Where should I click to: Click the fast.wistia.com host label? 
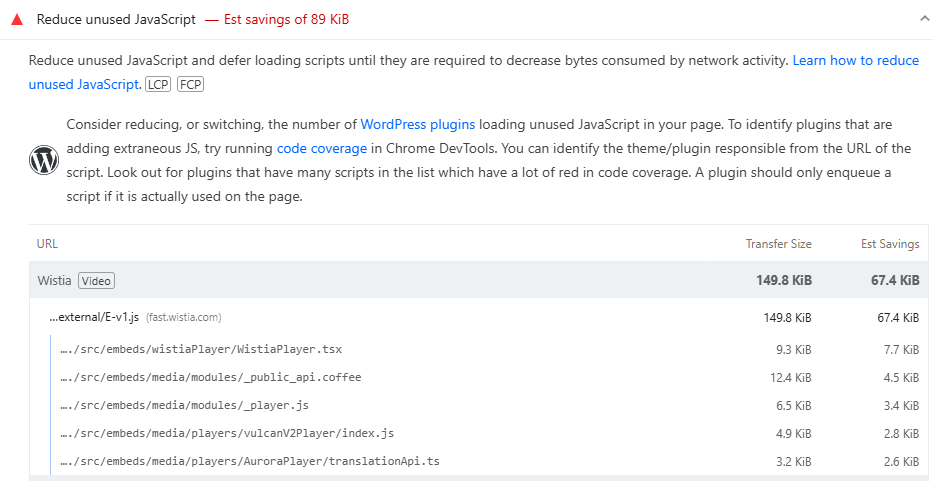[x=184, y=317]
